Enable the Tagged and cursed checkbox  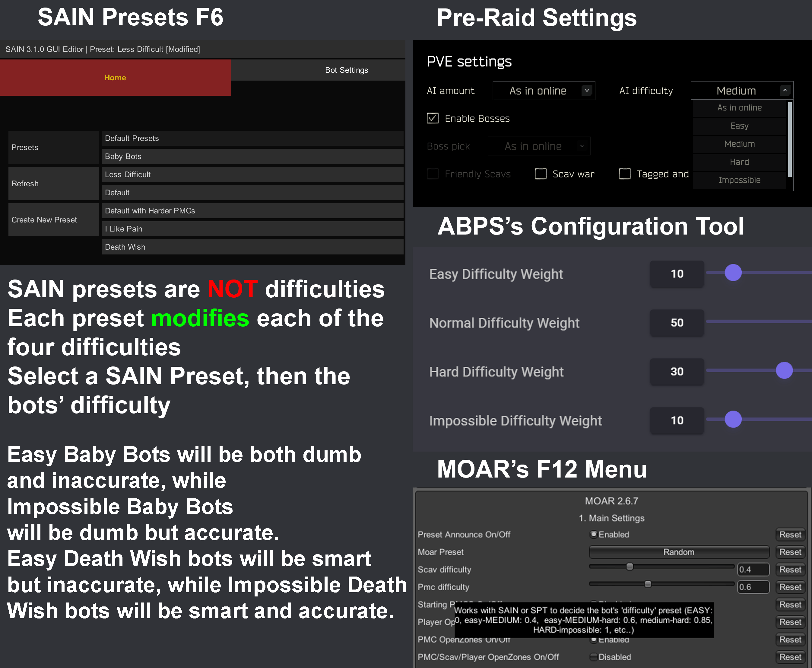[x=625, y=174]
